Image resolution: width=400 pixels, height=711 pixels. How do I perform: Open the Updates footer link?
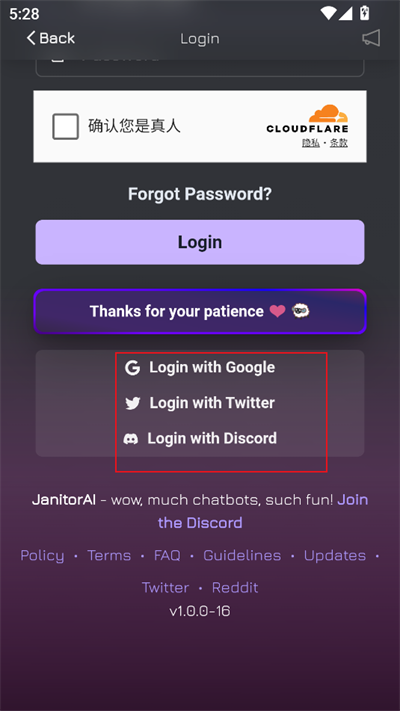(x=335, y=555)
